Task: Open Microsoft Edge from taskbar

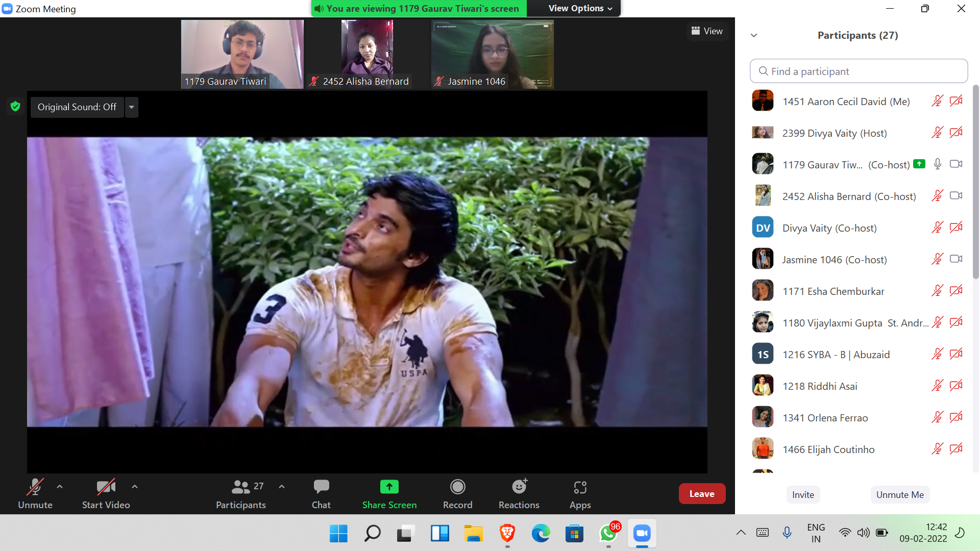Action: click(x=541, y=534)
